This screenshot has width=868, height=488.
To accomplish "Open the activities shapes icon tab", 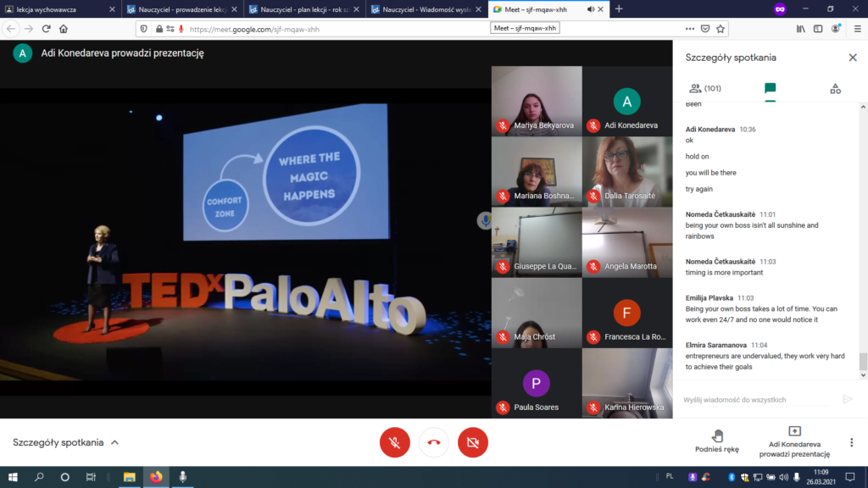I will tap(835, 88).
